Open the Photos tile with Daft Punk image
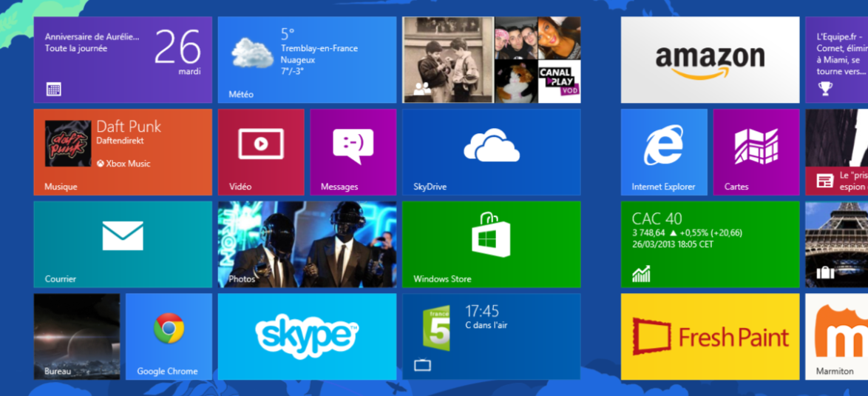This screenshot has width=868, height=396. [308, 244]
